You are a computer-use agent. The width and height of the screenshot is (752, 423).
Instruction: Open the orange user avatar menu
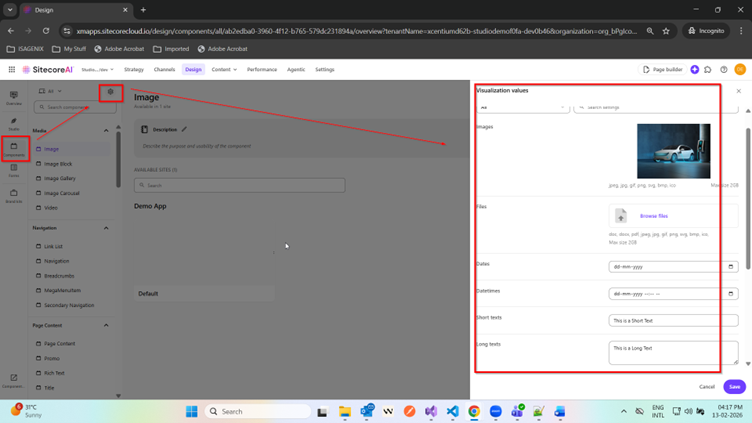[x=740, y=70]
